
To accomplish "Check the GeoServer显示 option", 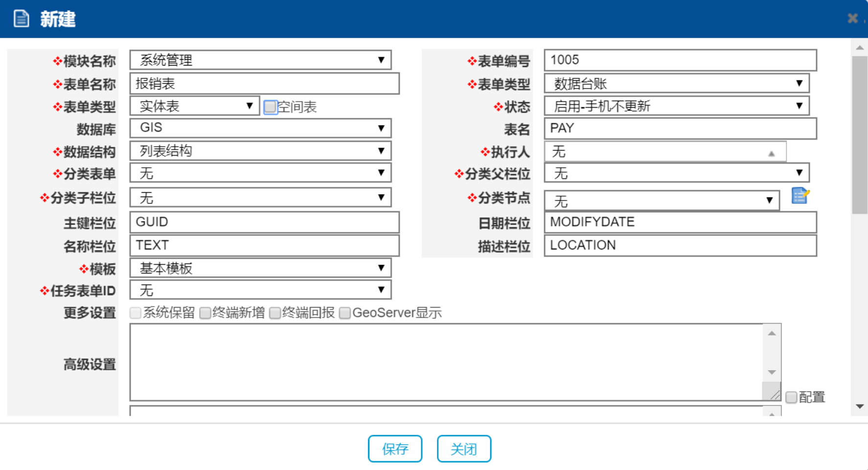I will click(x=345, y=313).
